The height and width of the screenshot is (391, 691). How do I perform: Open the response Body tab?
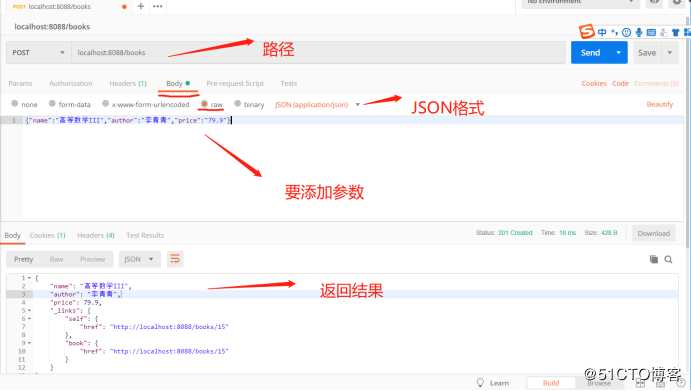(13, 235)
